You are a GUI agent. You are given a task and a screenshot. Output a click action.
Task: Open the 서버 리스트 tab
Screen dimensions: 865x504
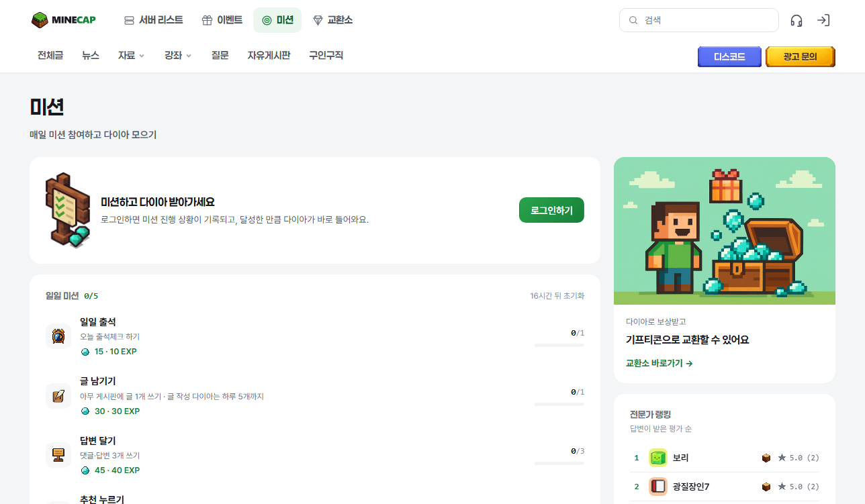pyautogui.click(x=154, y=20)
